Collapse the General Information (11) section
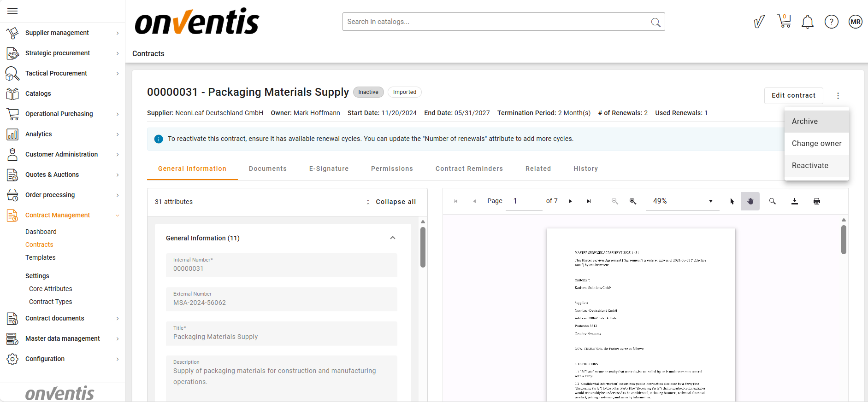The image size is (868, 402). click(x=393, y=238)
